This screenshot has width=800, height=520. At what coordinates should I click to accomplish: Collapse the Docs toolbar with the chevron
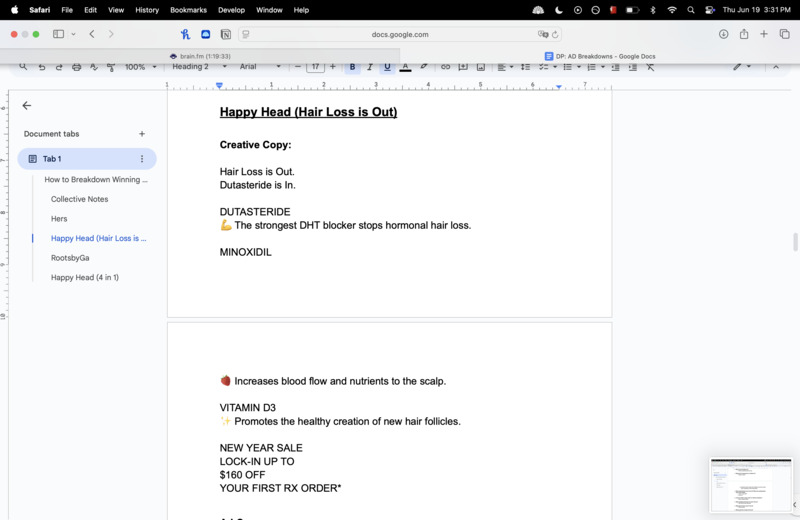tap(776, 67)
